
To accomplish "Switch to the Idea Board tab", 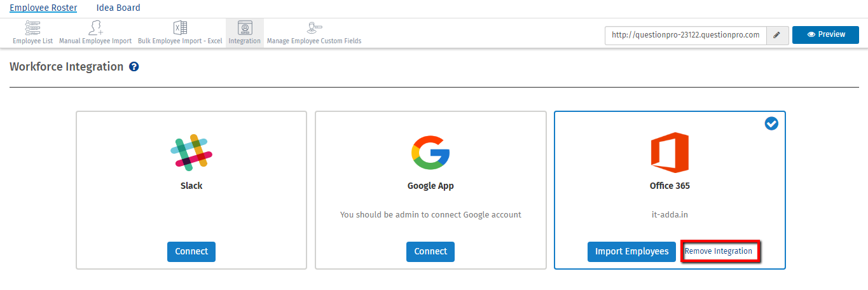I will tap(118, 8).
